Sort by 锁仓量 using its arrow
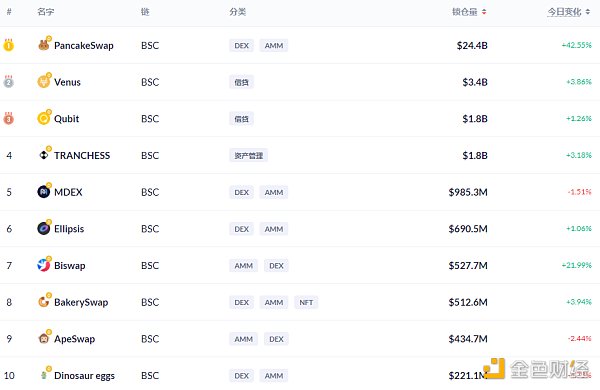Viewport: 600px width, 390px height. point(484,12)
